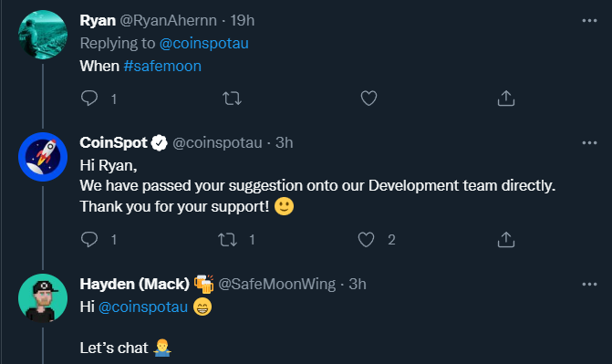Open the 19h timestamp on Ryan's tweet

(242, 20)
